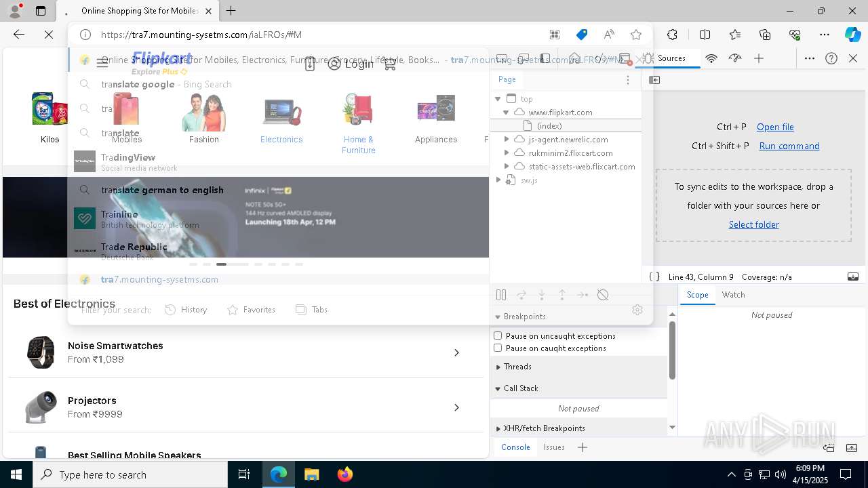
Task: Add page to favorites star
Action: click(x=636, y=35)
